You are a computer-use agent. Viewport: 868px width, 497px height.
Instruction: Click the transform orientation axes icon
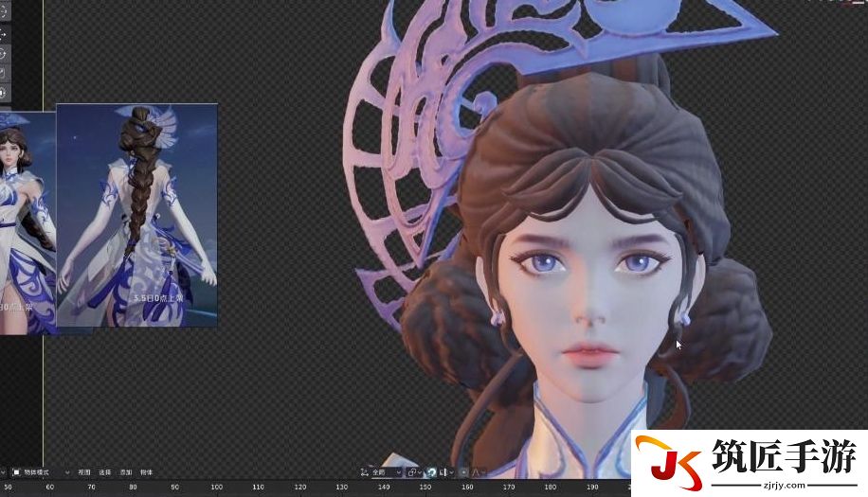click(364, 472)
